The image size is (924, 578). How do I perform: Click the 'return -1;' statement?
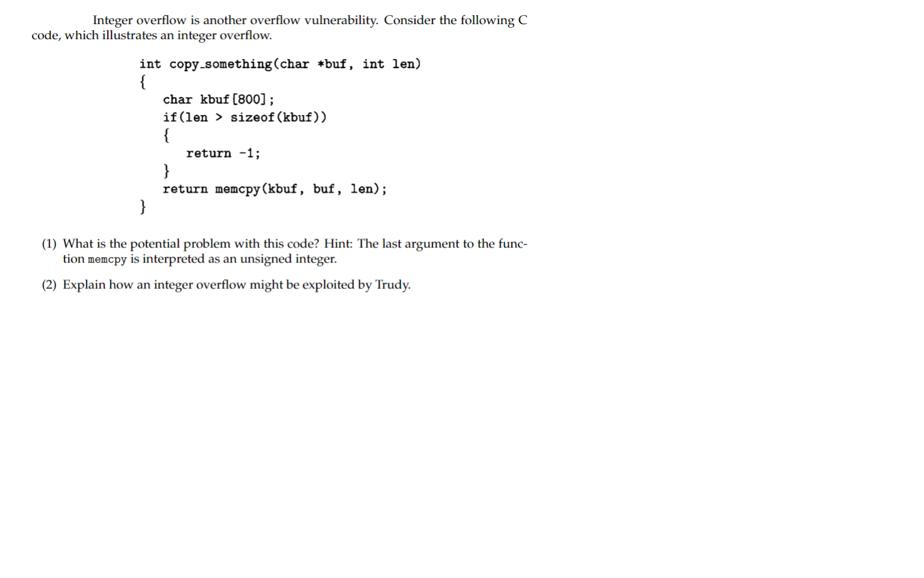[223, 154]
